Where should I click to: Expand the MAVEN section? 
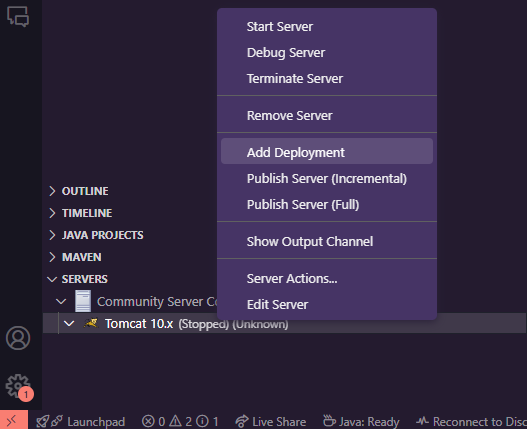52,257
